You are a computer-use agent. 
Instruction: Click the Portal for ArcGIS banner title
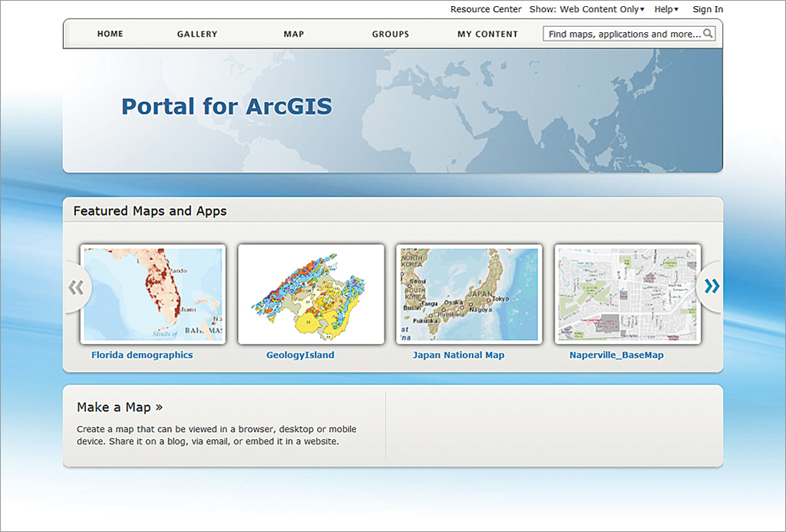point(226,106)
